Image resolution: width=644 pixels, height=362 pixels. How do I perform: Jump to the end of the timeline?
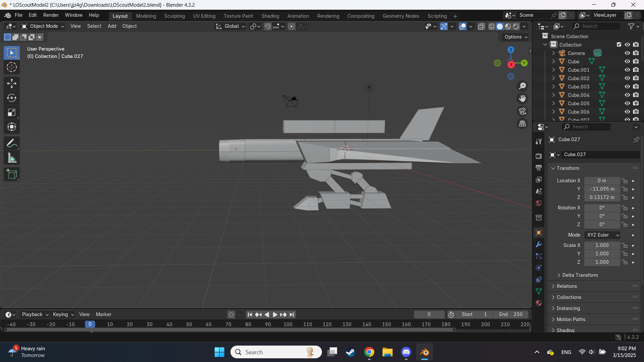(x=292, y=314)
